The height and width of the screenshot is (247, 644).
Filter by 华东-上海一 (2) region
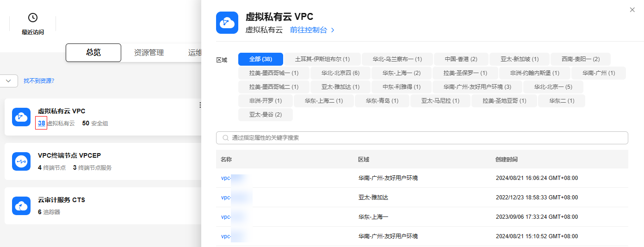402,73
